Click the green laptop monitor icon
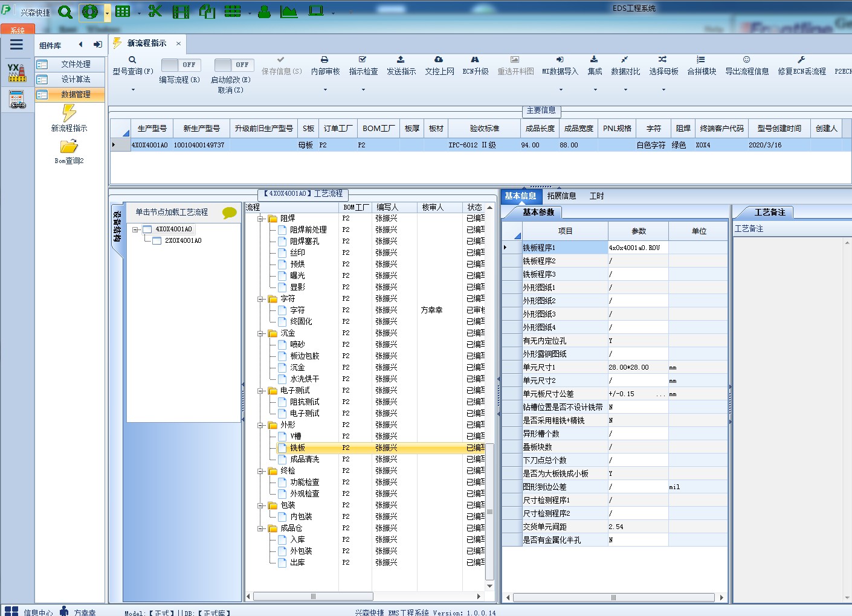This screenshot has height=616, width=852. tap(316, 11)
